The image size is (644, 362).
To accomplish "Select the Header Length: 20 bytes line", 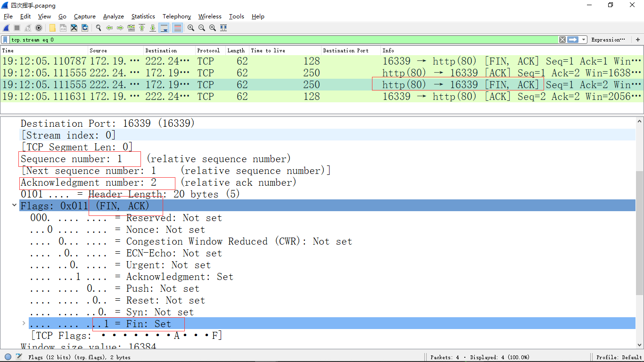I will point(328,194).
